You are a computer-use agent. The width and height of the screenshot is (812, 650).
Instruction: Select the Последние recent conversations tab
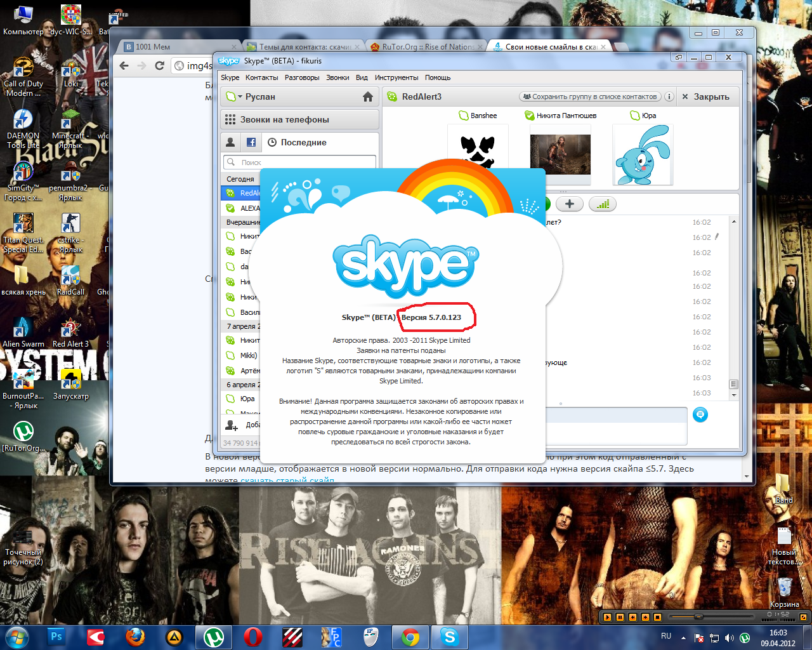pyautogui.click(x=297, y=142)
